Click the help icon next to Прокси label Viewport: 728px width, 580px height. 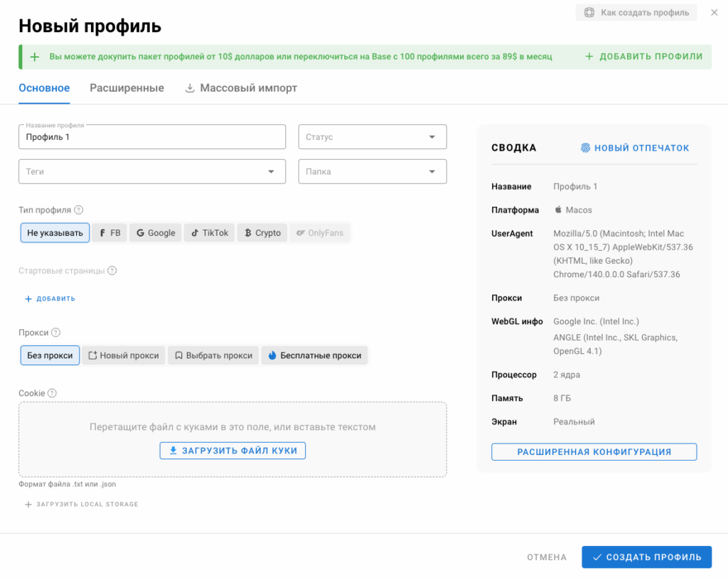pos(55,332)
